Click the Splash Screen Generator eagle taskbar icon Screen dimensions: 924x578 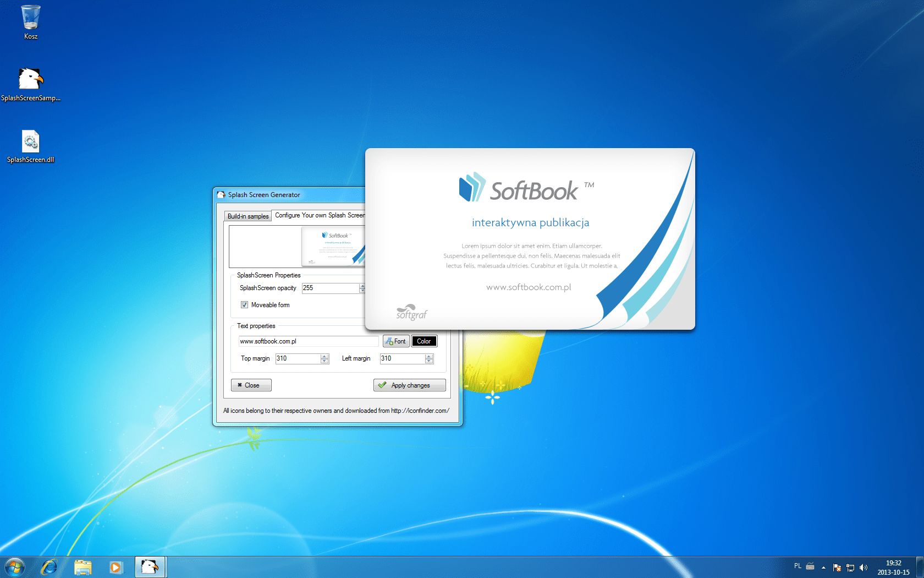click(150, 566)
